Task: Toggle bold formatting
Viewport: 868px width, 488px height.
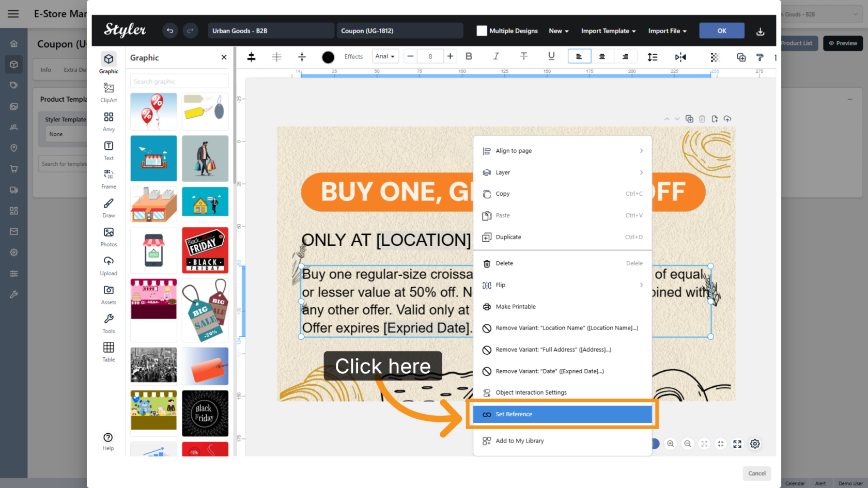Action: coord(469,56)
